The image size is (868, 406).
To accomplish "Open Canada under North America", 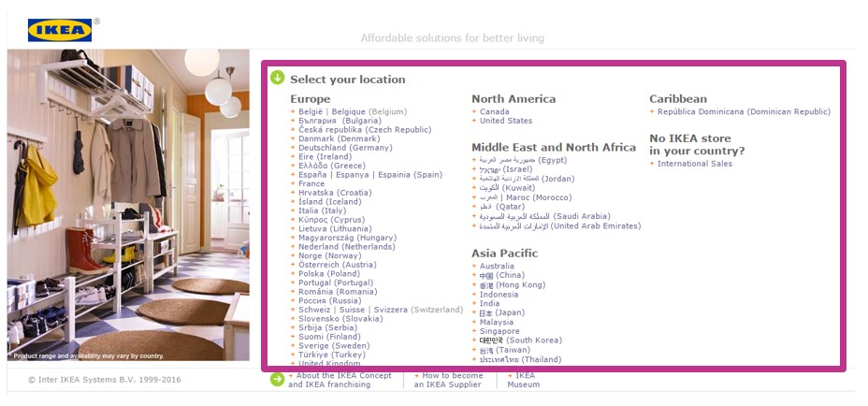I will pyautogui.click(x=495, y=111).
